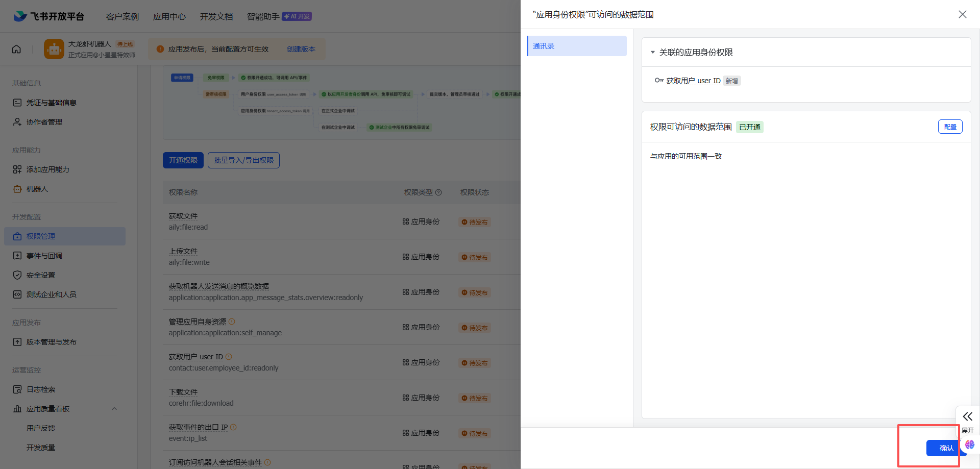
Task: Click the 配置 button
Action: pyautogui.click(x=950, y=127)
